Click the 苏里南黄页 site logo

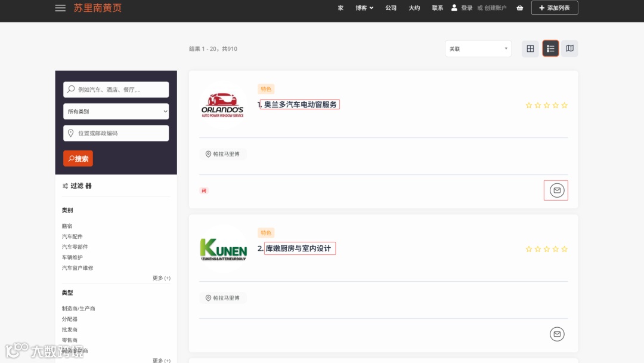point(97,8)
